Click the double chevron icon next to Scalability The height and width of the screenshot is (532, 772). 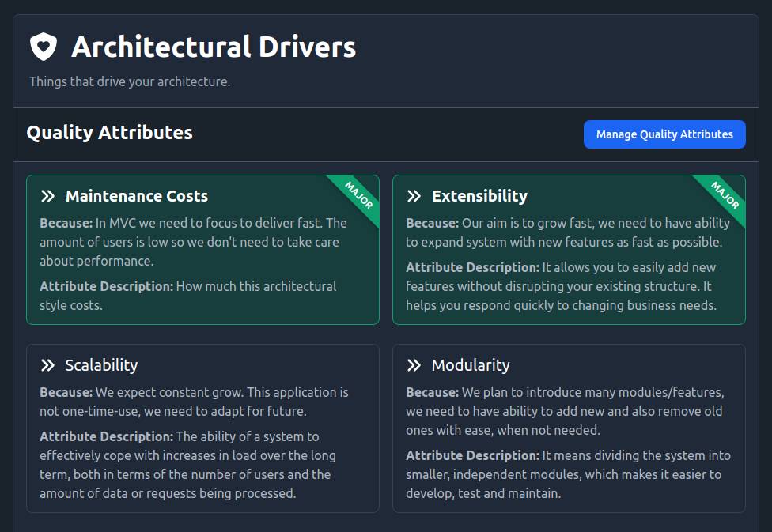pyautogui.click(x=47, y=365)
